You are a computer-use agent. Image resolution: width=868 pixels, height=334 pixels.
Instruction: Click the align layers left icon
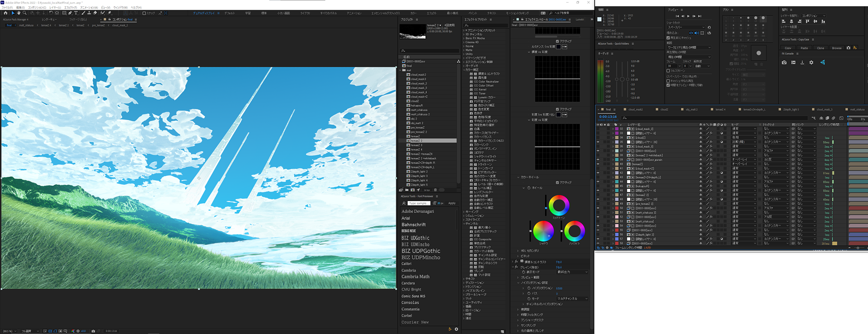[x=783, y=21]
